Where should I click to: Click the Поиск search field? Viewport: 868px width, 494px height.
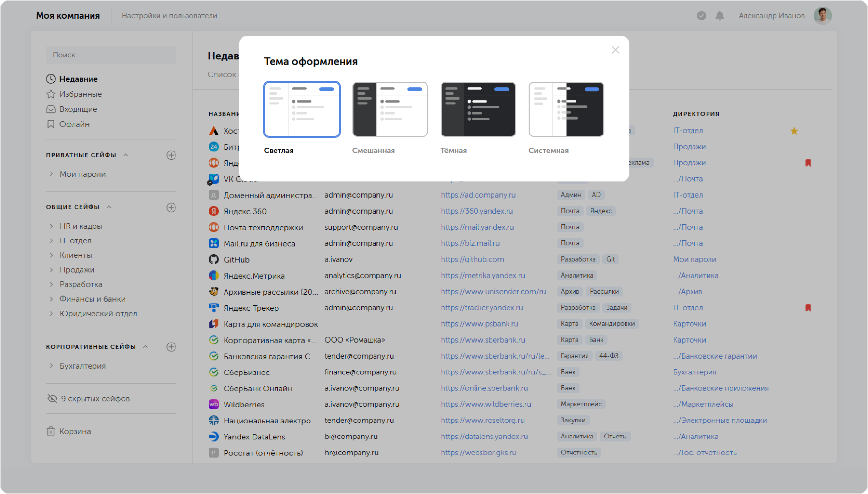111,55
